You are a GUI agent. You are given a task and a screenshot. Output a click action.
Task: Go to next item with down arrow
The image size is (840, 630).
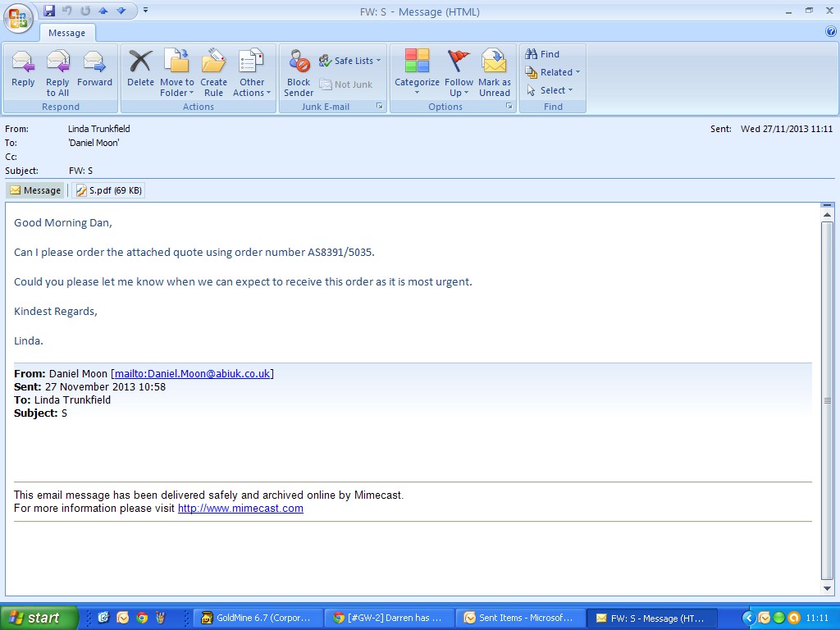121,10
